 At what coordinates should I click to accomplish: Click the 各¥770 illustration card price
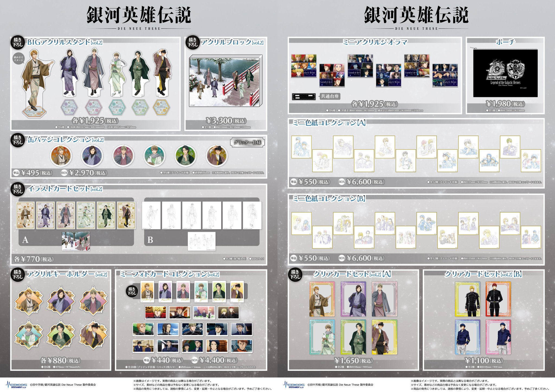(34, 259)
